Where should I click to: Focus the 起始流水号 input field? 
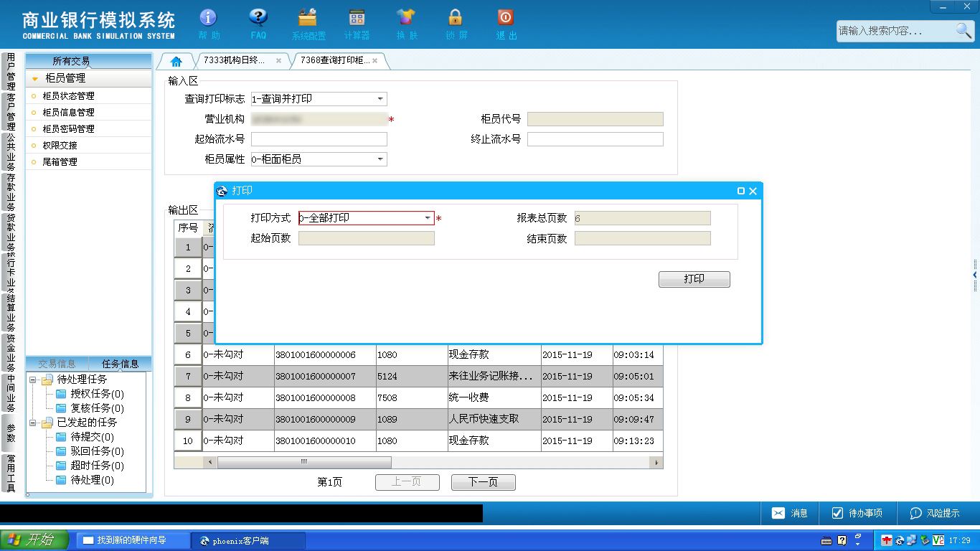(319, 139)
